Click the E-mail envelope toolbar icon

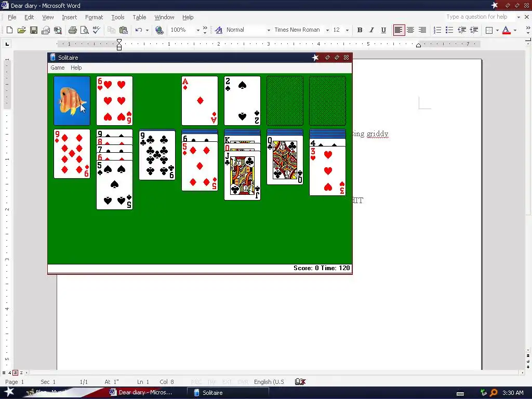click(46, 30)
